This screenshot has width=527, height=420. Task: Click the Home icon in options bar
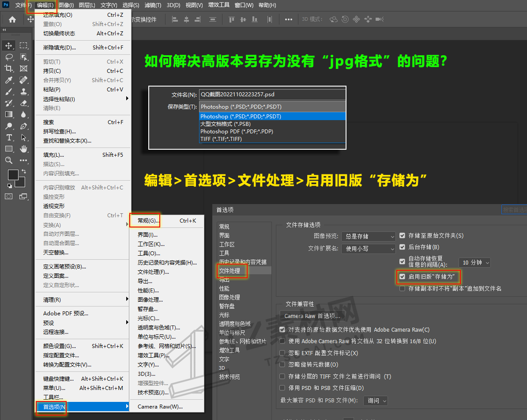(12, 19)
